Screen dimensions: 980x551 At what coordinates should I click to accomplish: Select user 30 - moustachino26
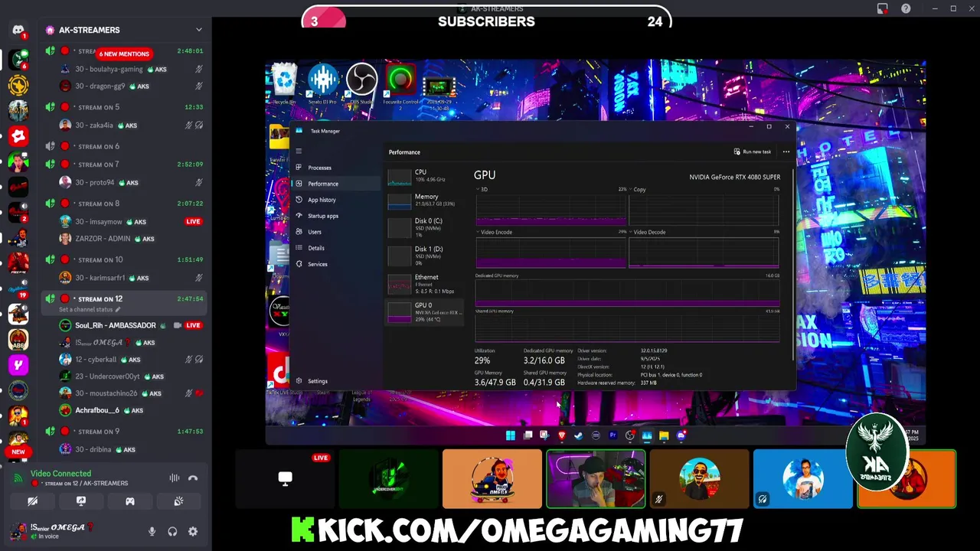pos(130,393)
